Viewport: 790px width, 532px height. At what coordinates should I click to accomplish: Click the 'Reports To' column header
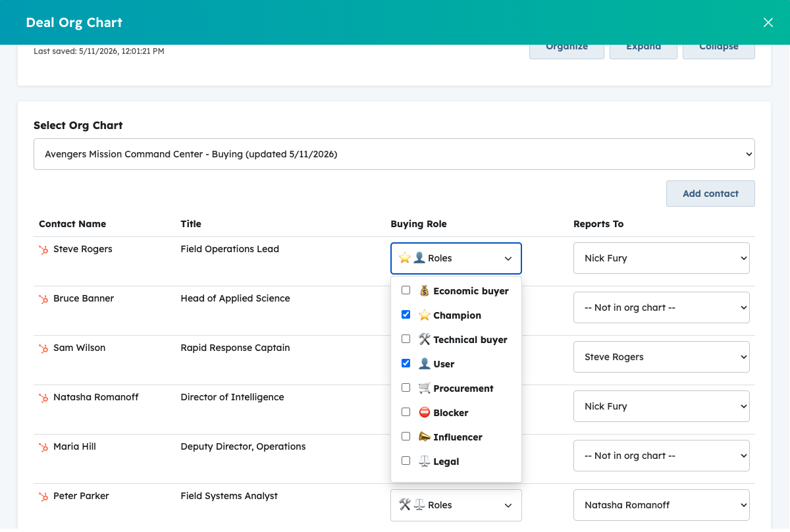tap(598, 224)
